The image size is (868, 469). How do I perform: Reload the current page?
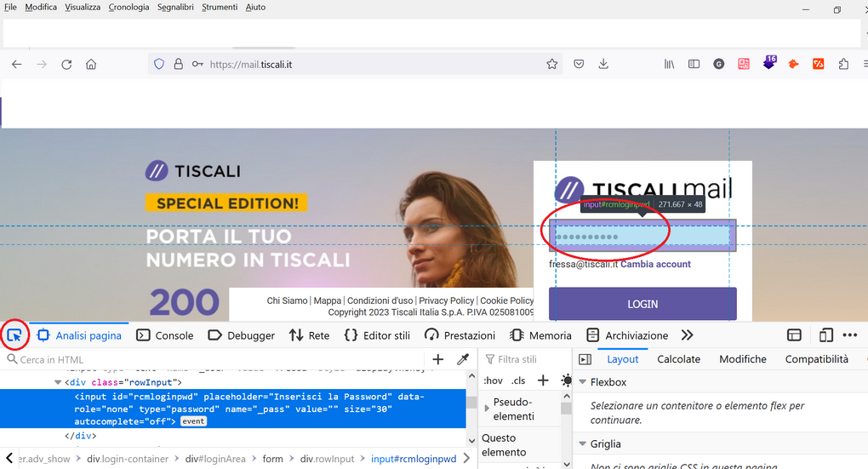[x=66, y=64]
